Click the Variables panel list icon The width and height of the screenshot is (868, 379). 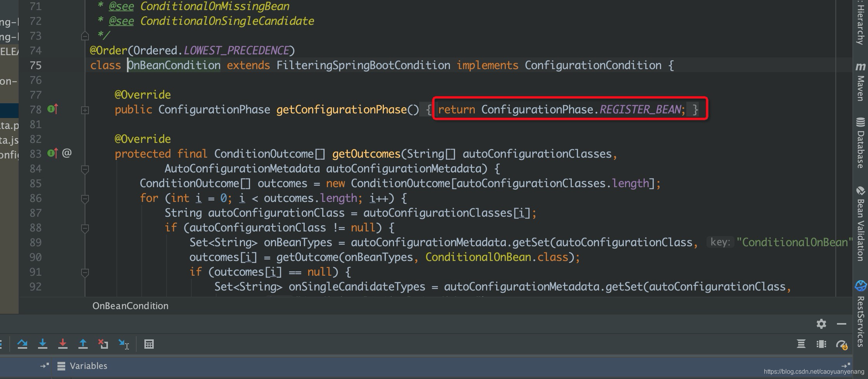click(x=61, y=366)
